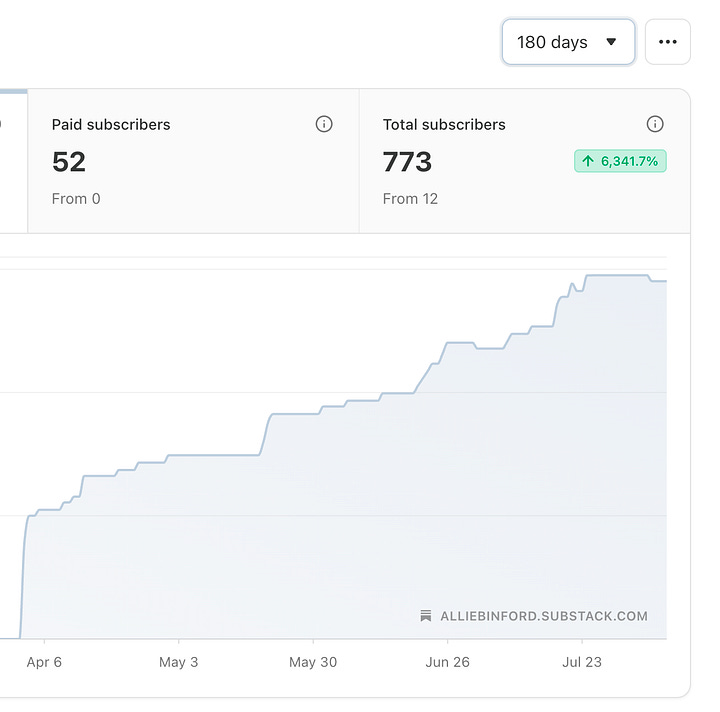Select the Total subscribers stat card

point(525,161)
